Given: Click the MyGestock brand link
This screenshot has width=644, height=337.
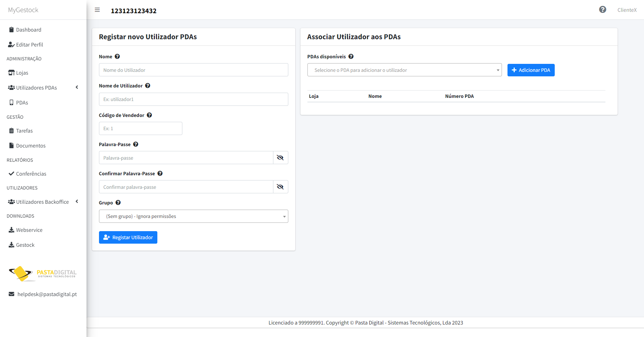Looking at the screenshot, I should (23, 10).
